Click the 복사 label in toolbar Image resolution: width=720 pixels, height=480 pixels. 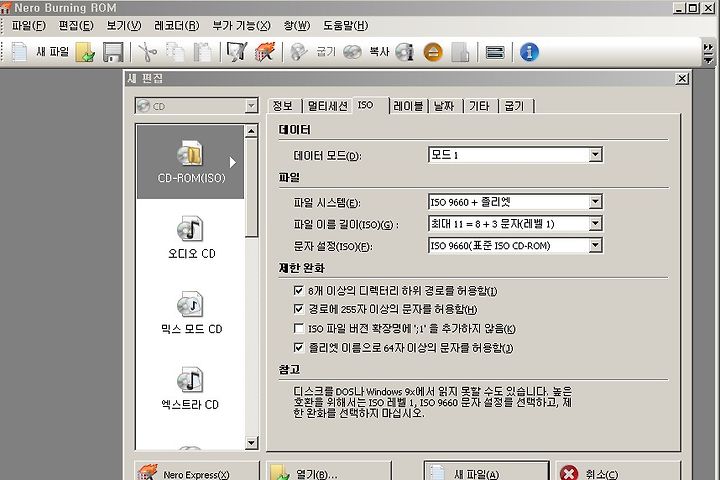coord(379,52)
